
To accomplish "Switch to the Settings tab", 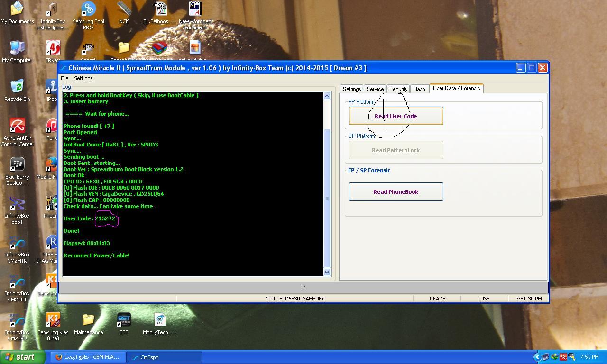I will 352,89.
